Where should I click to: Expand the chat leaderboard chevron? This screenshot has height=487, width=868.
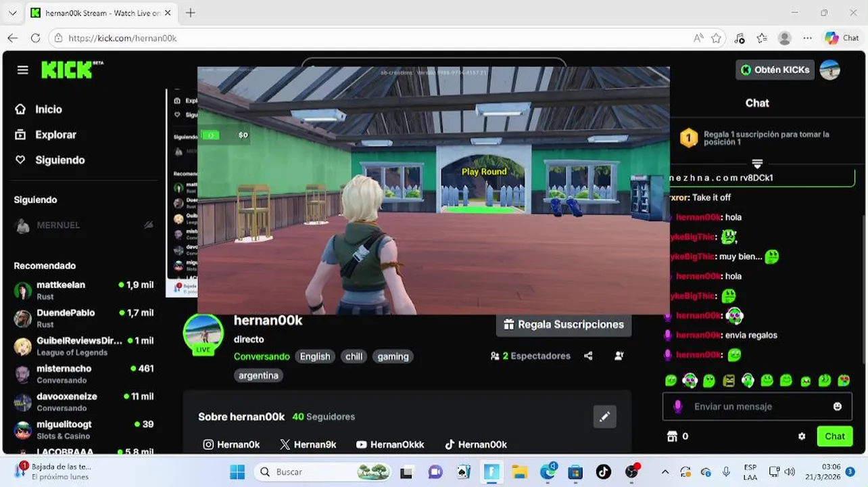click(757, 164)
